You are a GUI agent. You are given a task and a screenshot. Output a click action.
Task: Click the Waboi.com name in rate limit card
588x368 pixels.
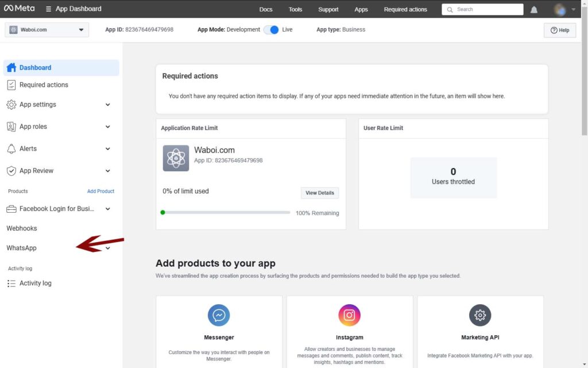215,150
